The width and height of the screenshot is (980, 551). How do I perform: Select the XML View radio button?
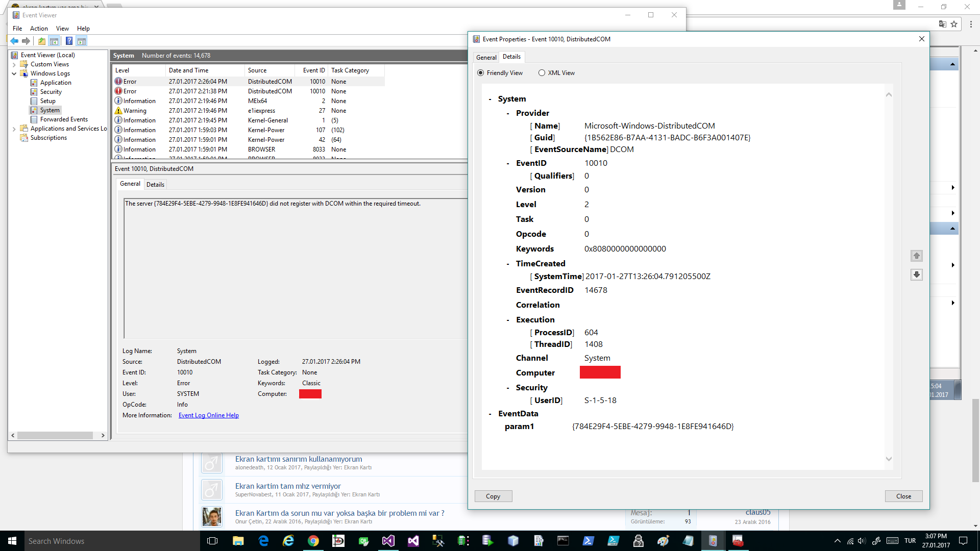tap(542, 73)
